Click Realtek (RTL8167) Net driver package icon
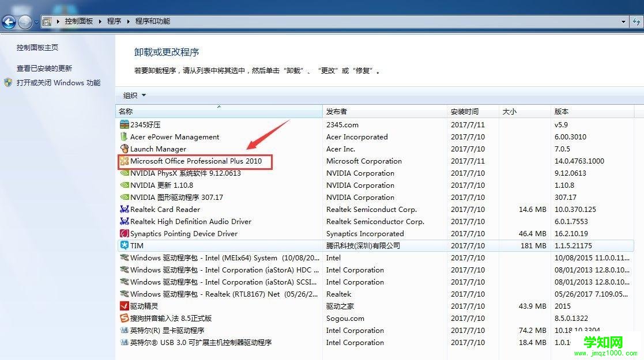Screen dimensions: 644x360 [125, 294]
